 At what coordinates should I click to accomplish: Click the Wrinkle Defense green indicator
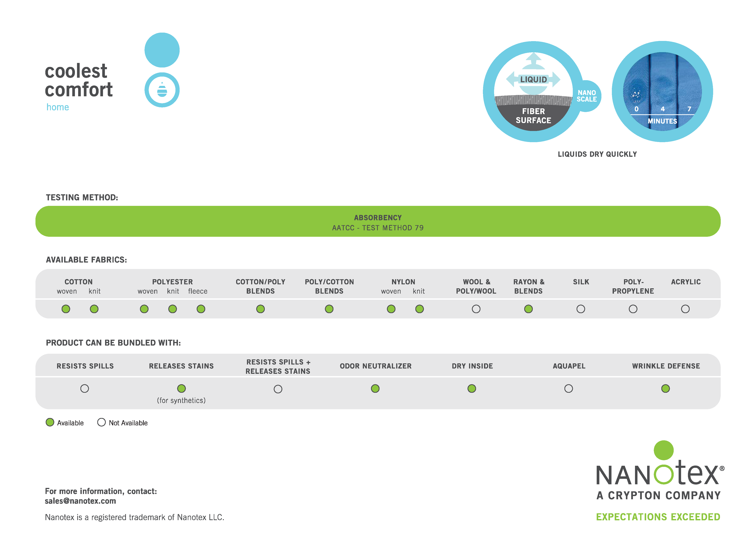pos(666,388)
